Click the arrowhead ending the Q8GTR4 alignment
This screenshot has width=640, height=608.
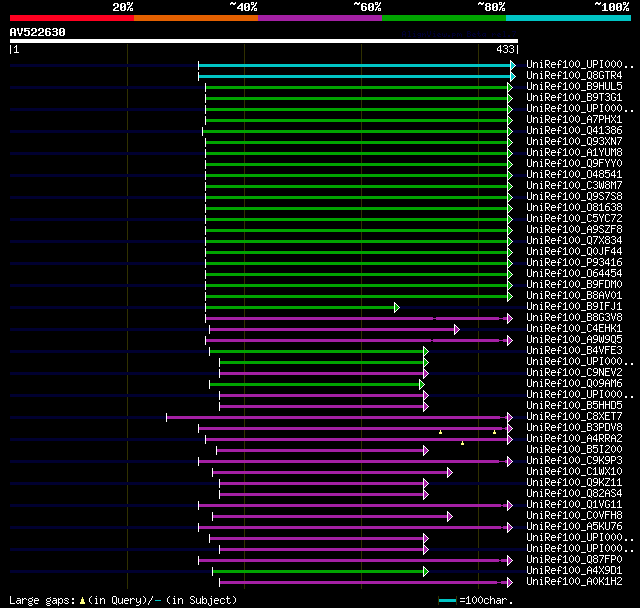click(x=513, y=76)
